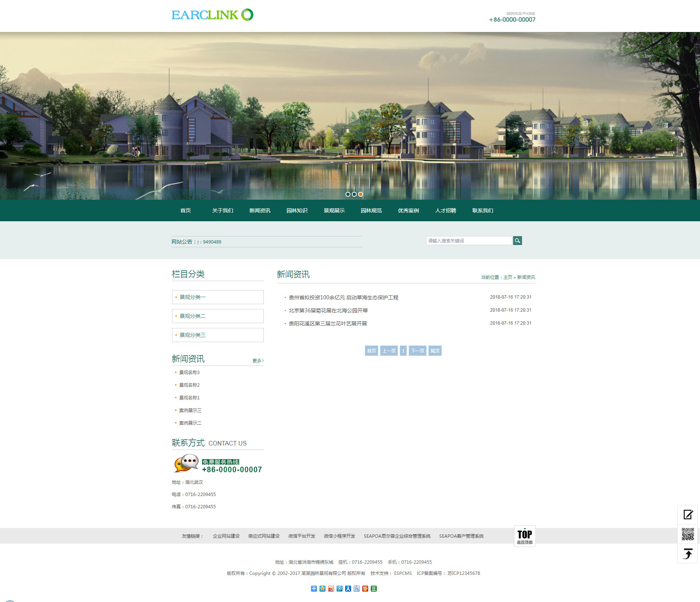This screenshot has height=602, width=700.
Task: Expand 景观分类一 category in sidebar
Action: (218, 297)
